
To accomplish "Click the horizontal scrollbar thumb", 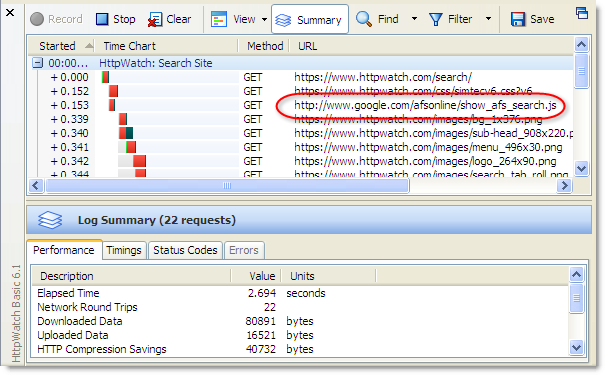I will coord(227,186).
